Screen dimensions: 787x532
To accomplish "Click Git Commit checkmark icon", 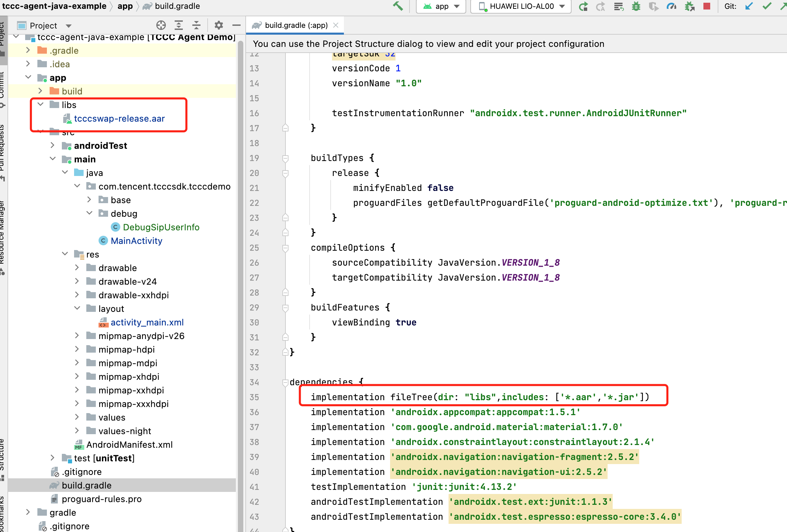I will point(767,6).
